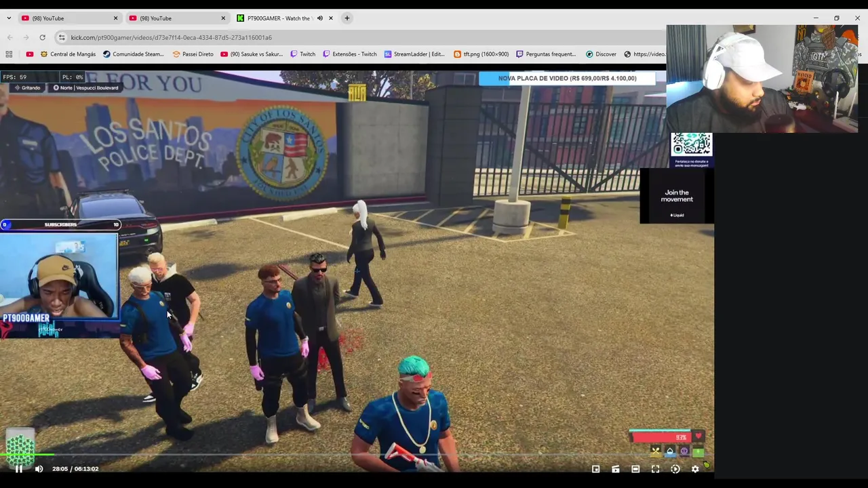868x488 pixels.
Task: Click the heart icon next to health bar
Action: coord(698,437)
